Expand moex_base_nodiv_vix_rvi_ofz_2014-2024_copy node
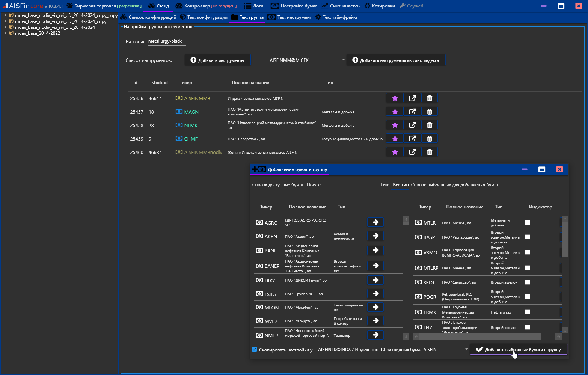The width and height of the screenshot is (588, 375). (x=5, y=21)
